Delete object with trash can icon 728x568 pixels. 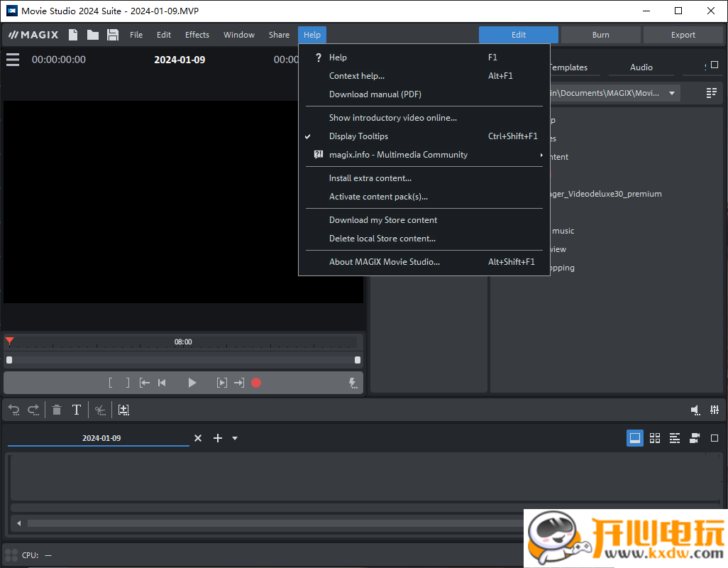(x=57, y=410)
